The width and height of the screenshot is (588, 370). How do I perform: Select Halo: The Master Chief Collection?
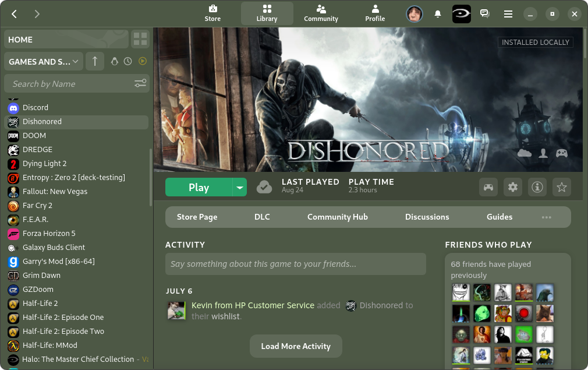(x=76, y=360)
